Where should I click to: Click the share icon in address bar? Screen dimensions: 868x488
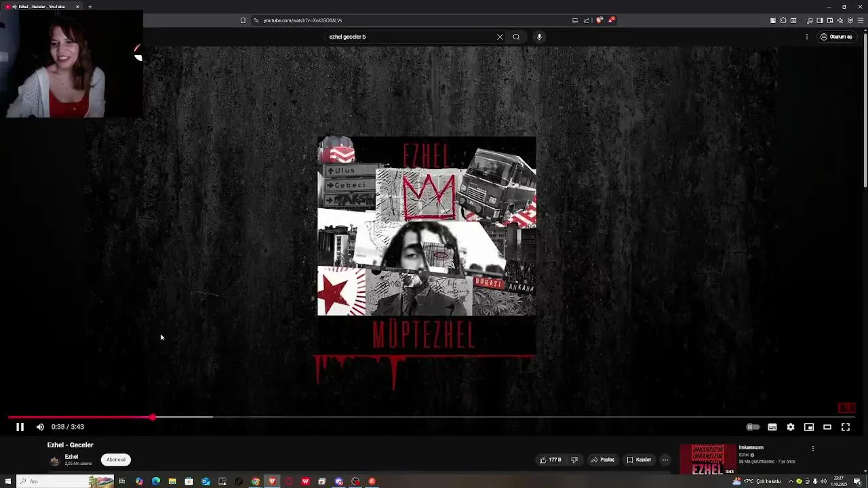pyautogui.click(x=587, y=20)
